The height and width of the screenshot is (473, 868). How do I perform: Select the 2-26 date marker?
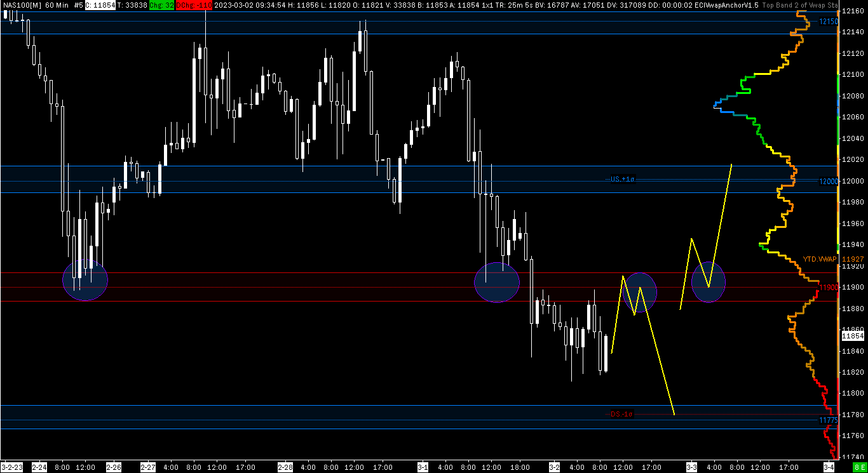pyautogui.click(x=113, y=467)
